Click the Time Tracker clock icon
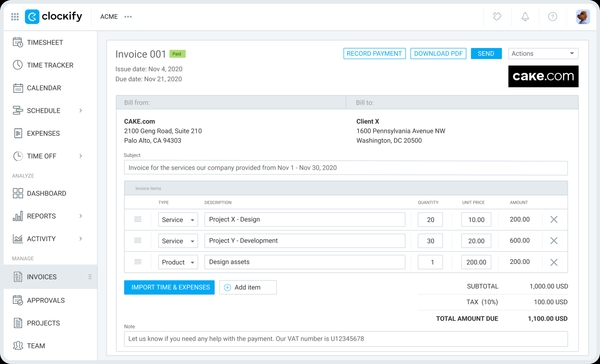This screenshot has width=600, height=364. [x=18, y=65]
